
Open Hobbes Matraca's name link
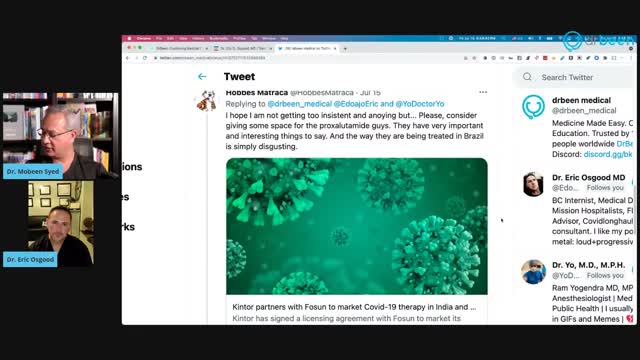pos(257,93)
